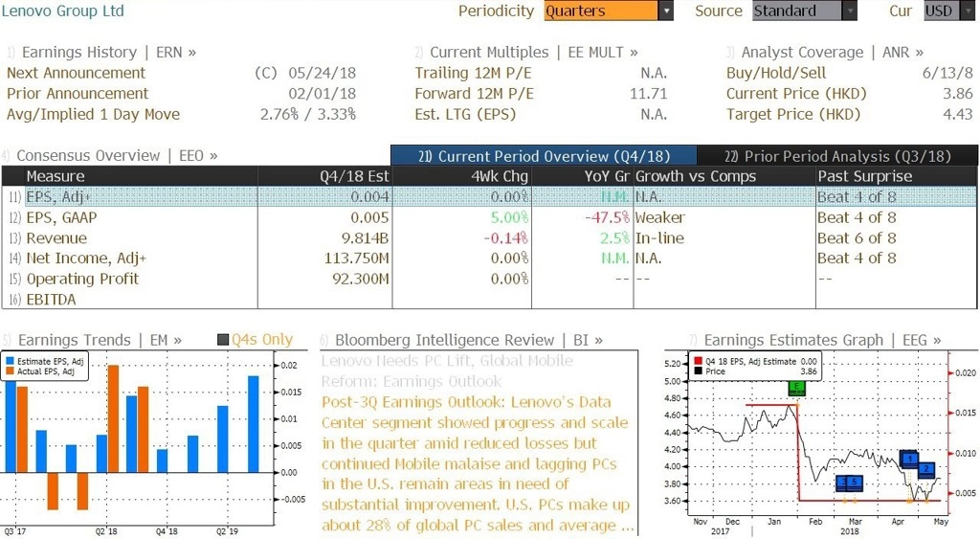This screenshot has width=980, height=539.
Task: Toggle the Q4s Only checkbox
Action: point(222,340)
